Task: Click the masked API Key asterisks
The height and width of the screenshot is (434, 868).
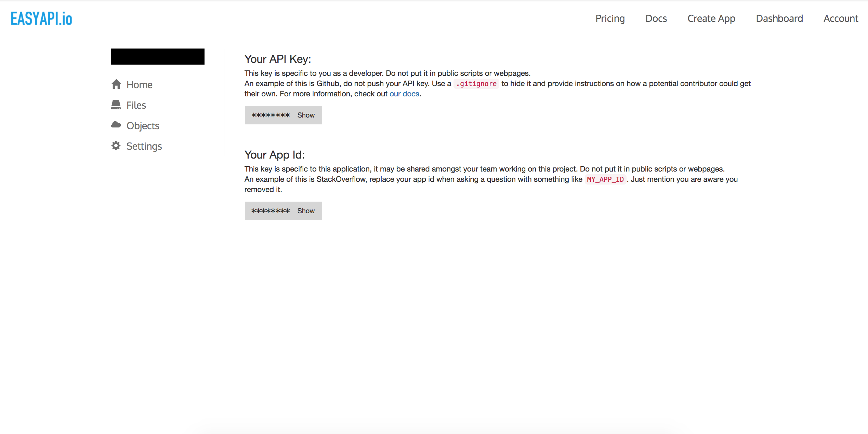Action: click(270, 115)
